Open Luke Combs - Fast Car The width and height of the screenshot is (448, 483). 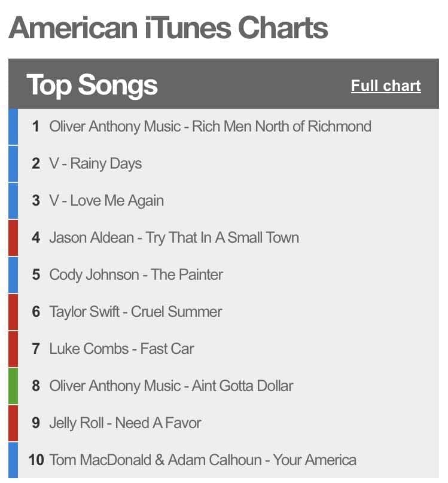click(121, 349)
